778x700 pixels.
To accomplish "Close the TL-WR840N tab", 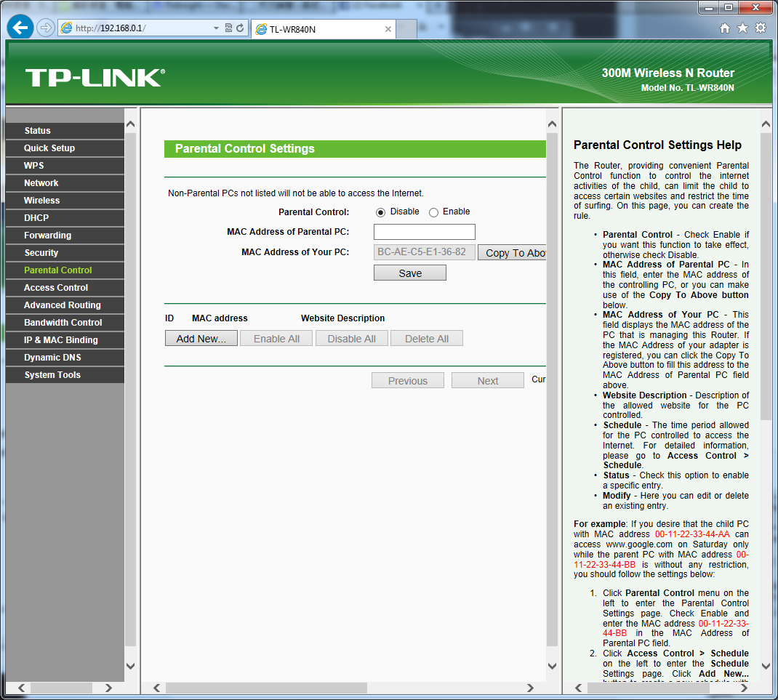I will tap(388, 30).
